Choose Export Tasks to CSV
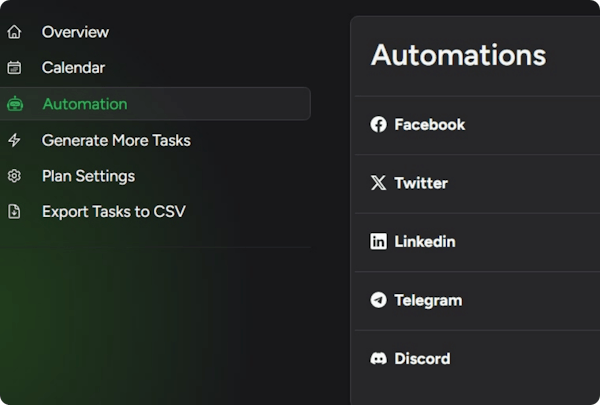600x405 pixels. (x=113, y=212)
